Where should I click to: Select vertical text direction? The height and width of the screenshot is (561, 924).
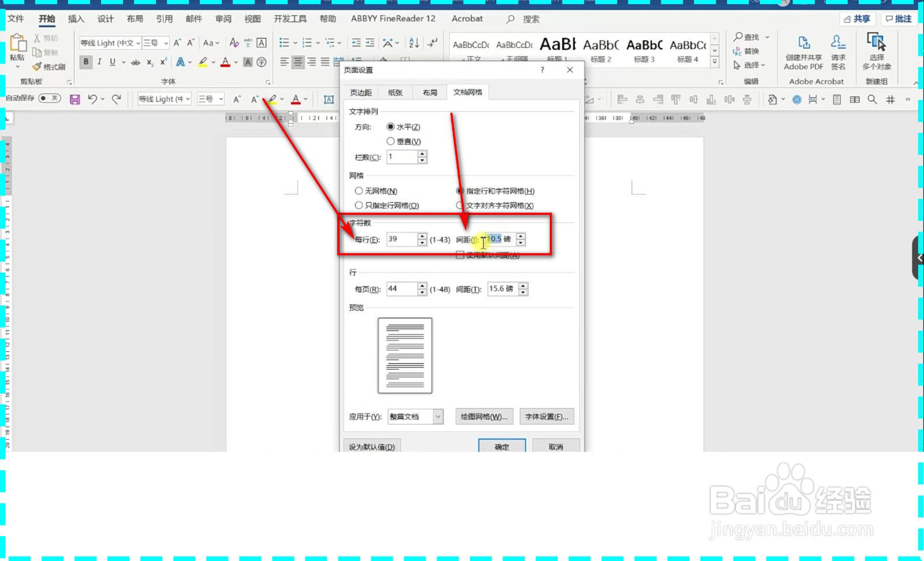point(390,141)
